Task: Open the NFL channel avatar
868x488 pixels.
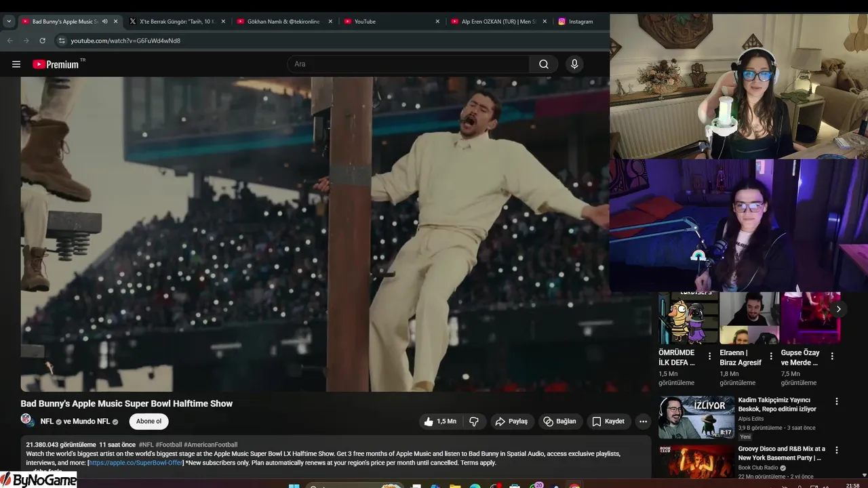Action: pos(26,420)
